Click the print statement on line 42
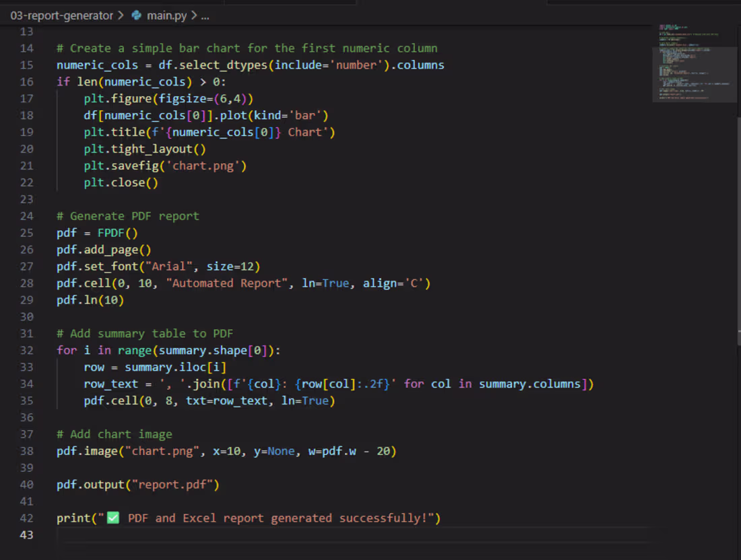Screen dimensions: 741x560 click(72, 517)
